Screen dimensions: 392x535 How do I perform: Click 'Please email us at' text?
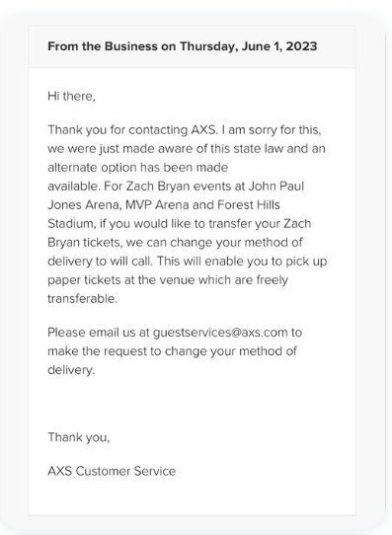pyautogui.click(x=99, y=333)
